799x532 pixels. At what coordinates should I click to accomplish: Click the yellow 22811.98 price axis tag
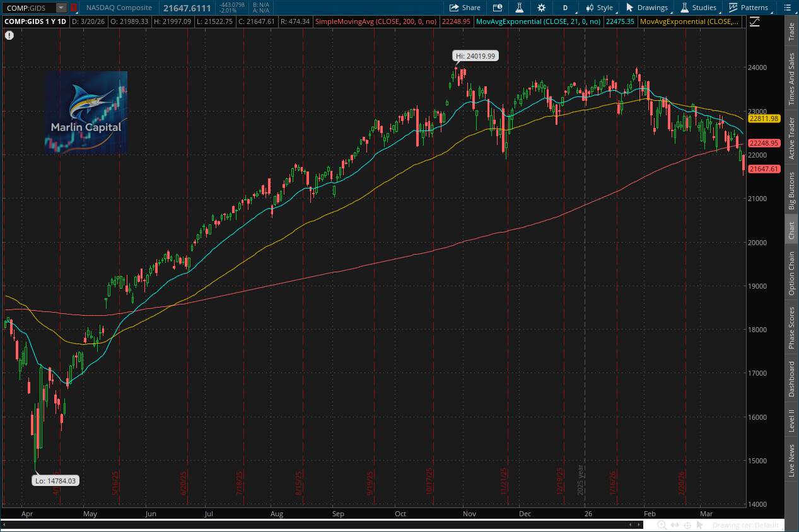click(764, 119)
